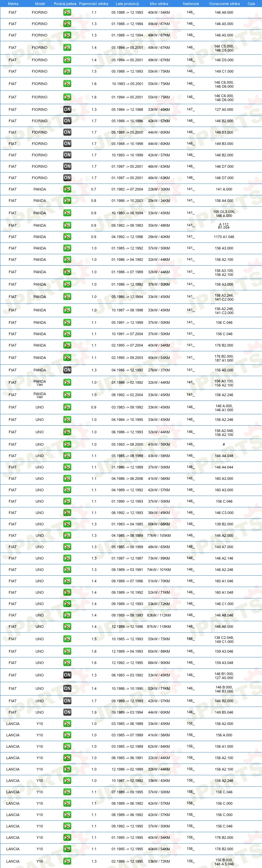
Task: Click ON icon in Fiorino 10.1993 -> 10.1999 row
Action: (67, 155)
